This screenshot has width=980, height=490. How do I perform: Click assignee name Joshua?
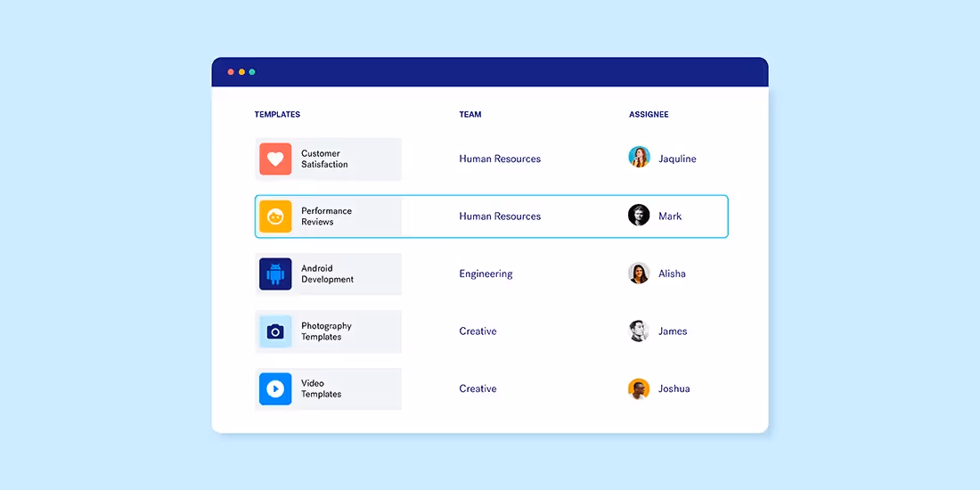(674, 388)
